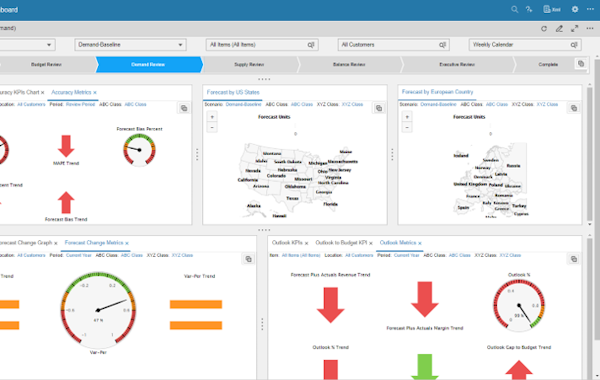This screenshot has height=380, width=600.
Task: Select the Demand Review process step
Action: tap(148, 64)
